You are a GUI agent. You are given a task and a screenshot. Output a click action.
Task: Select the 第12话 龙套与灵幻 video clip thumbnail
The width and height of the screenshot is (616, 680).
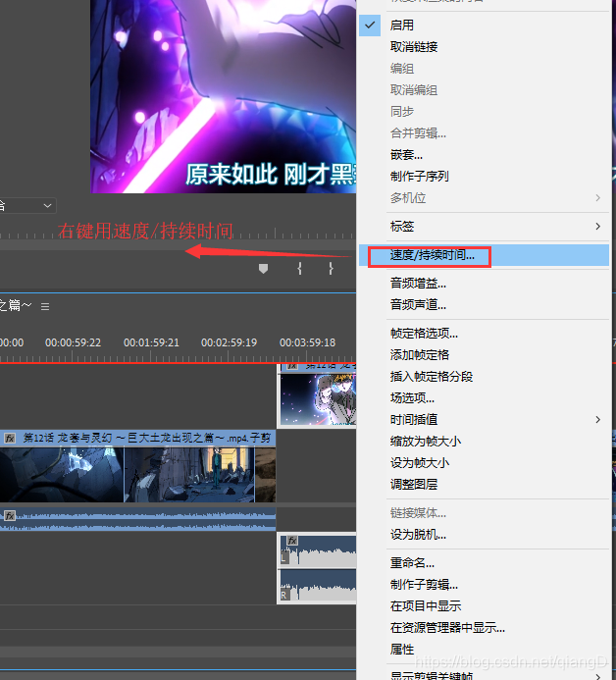(x=138, y=474)
